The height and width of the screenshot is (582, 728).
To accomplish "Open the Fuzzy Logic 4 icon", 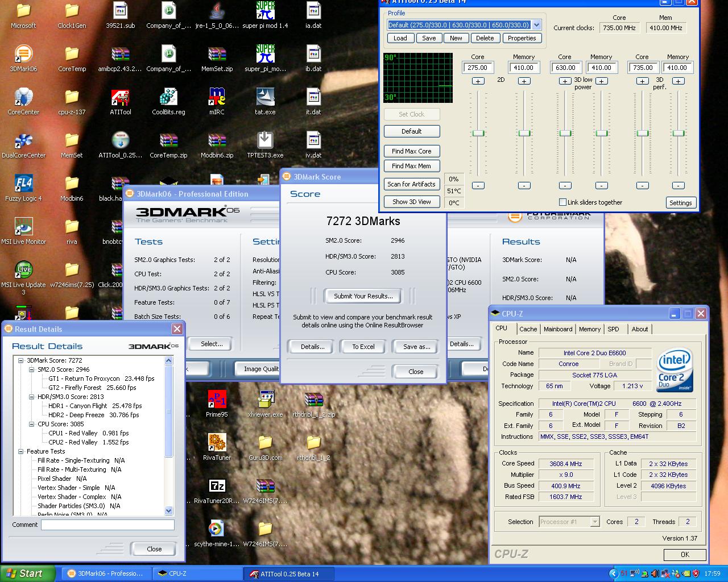I will tap(23, 184).
